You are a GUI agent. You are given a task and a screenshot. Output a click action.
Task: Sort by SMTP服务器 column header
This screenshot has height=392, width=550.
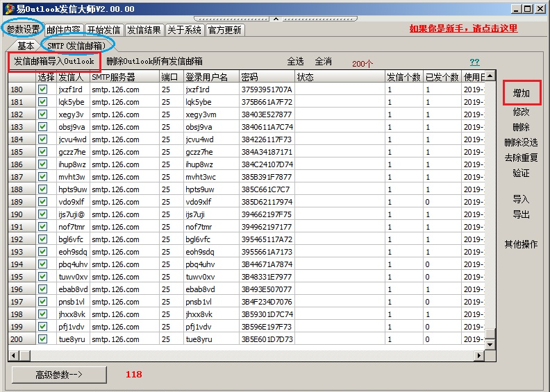[x=124, y=77]
